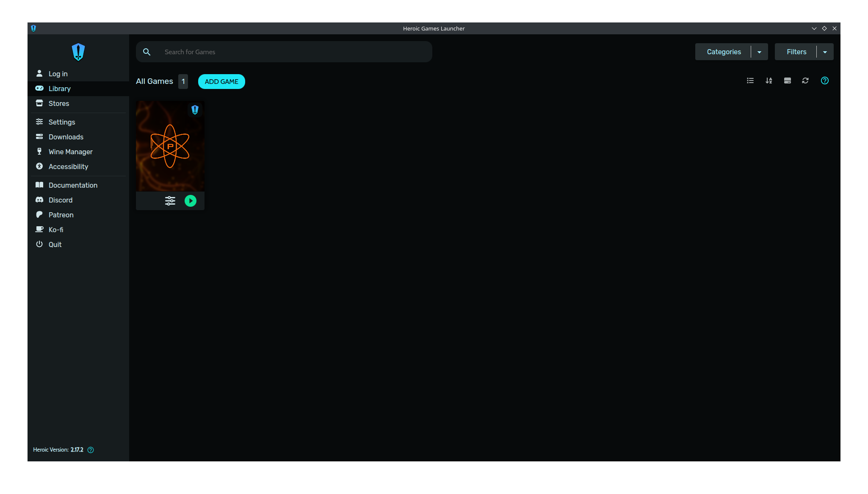Click the Stores shop icon
This screenshot has height=494, width=868.
39,103
